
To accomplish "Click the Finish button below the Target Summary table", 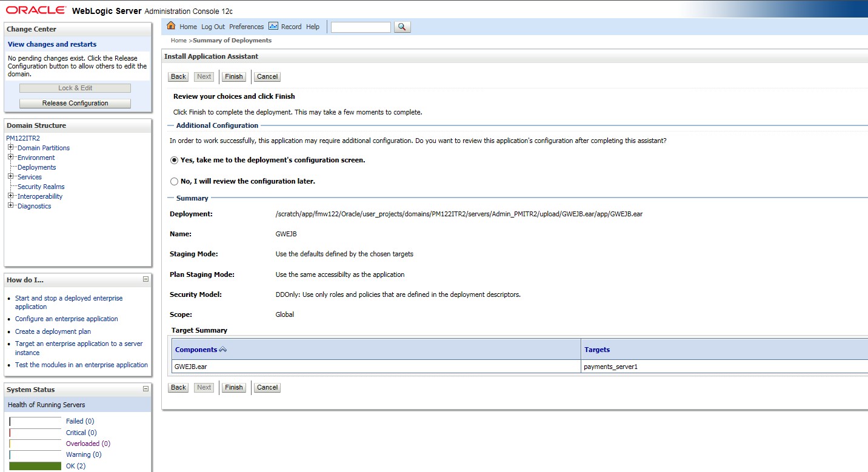I will point(234,387).
